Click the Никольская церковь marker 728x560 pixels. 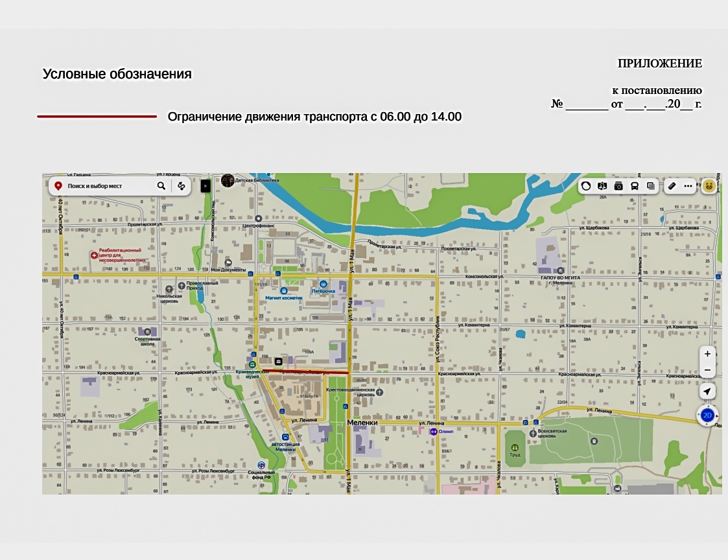(169, 289)
